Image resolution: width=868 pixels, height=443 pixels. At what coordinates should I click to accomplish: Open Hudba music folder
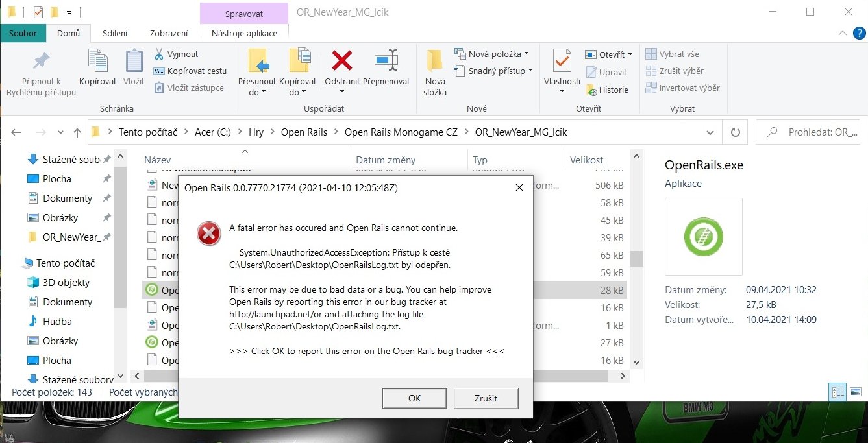[x=49, y=321]
